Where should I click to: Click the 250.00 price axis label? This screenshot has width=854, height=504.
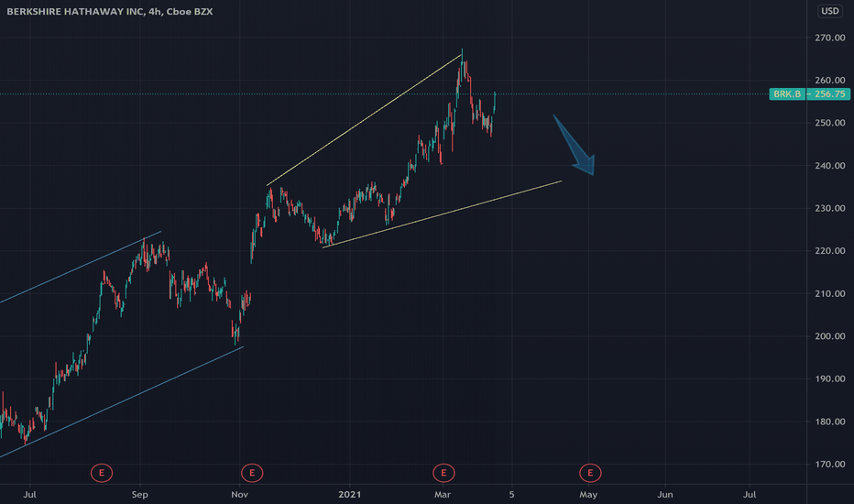829,123
